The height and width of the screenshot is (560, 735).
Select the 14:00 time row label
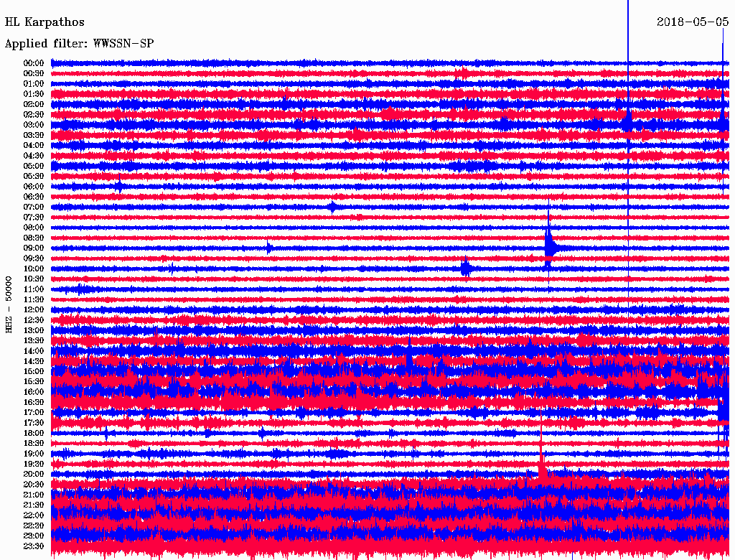pyautogui.click(x=34, y=351)
